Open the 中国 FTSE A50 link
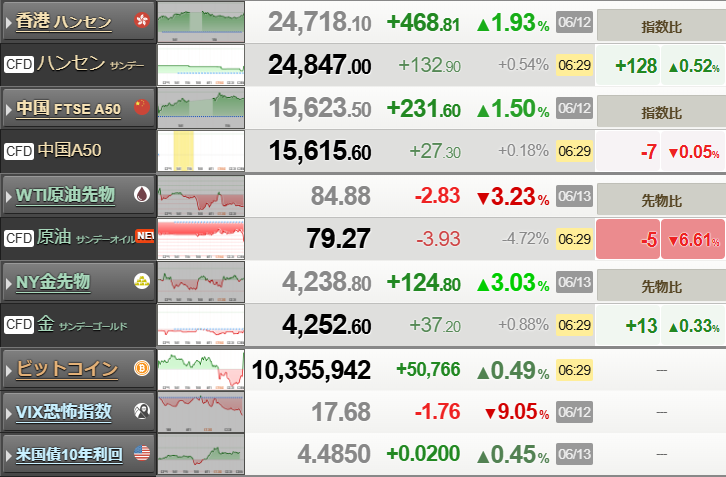The image size is (726, 477). [x=69, y=108]
